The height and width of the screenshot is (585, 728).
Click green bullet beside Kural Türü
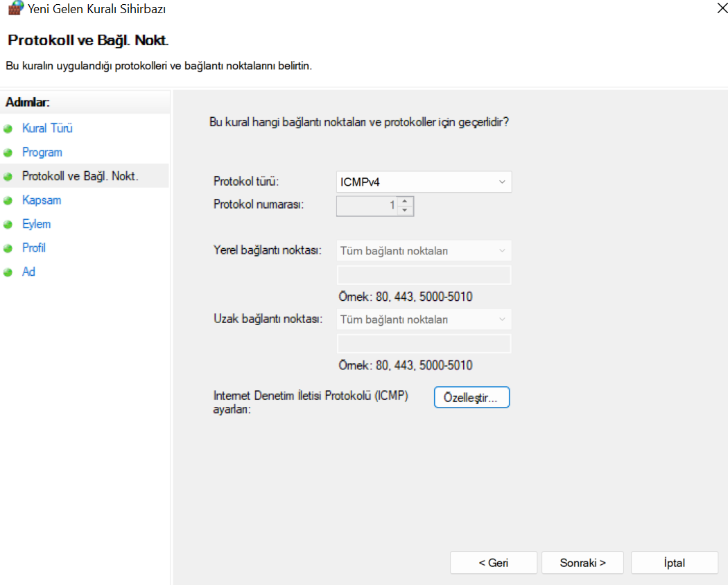click(x=8, y=129)
